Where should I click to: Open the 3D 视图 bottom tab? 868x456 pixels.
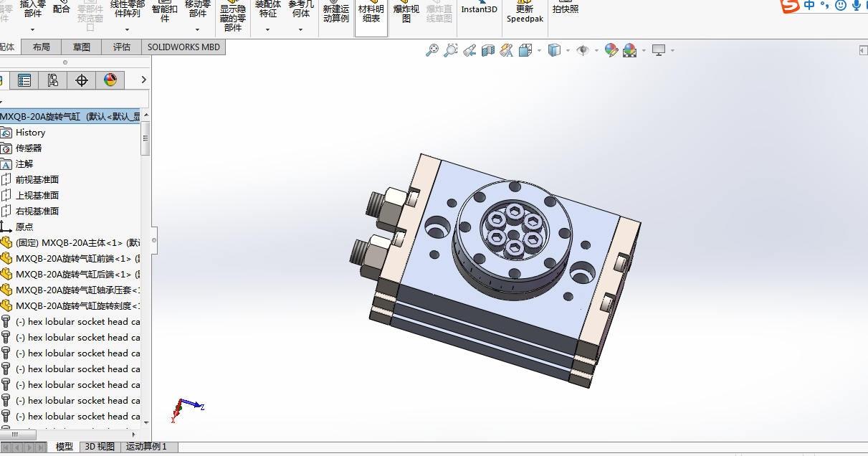[100, 447]
